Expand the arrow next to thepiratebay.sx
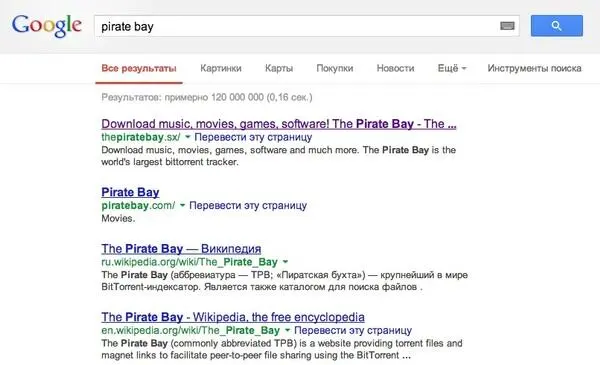Image resolution: width=600 pixels, height=365 pixels. click(x=188, y=137)
